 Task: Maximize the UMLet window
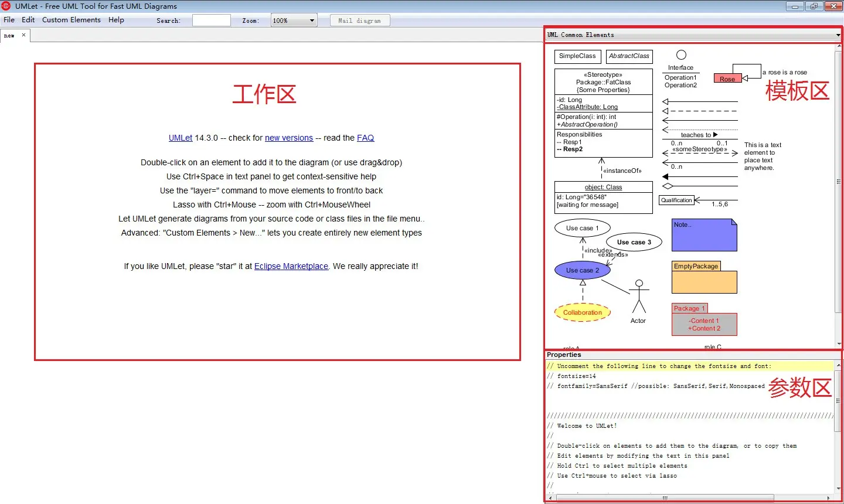(x=814, y=6)
